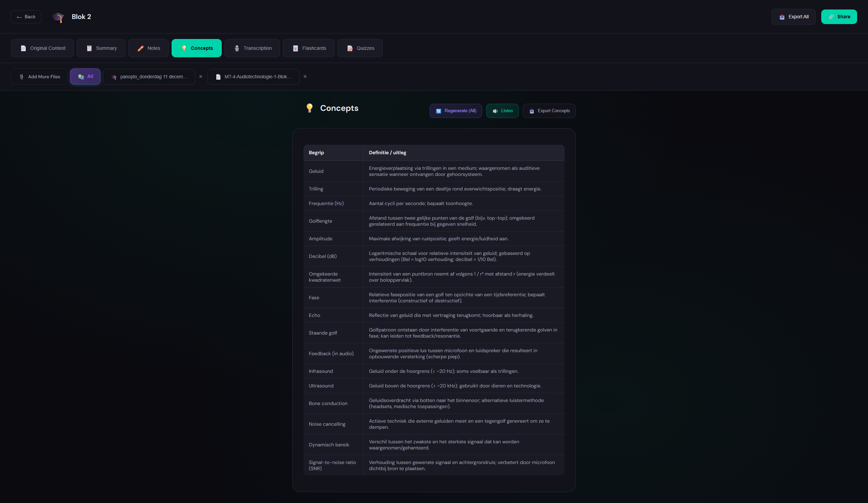Open the Original Content tab
Viewport: 868px width, 503px height.
click(x=42, y=48)
